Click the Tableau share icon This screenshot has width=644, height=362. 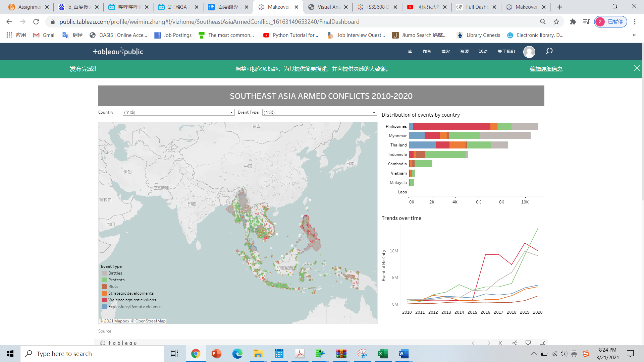[515, 343]
